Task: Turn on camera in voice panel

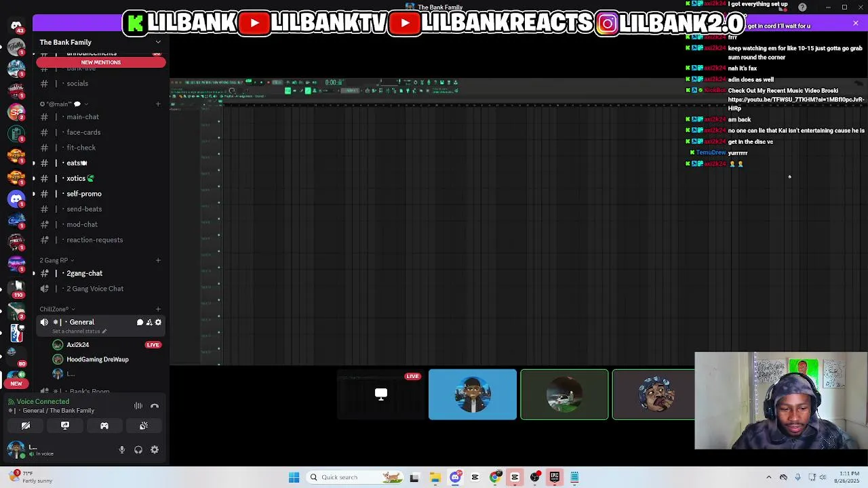Action: click(x=26, y=426)
